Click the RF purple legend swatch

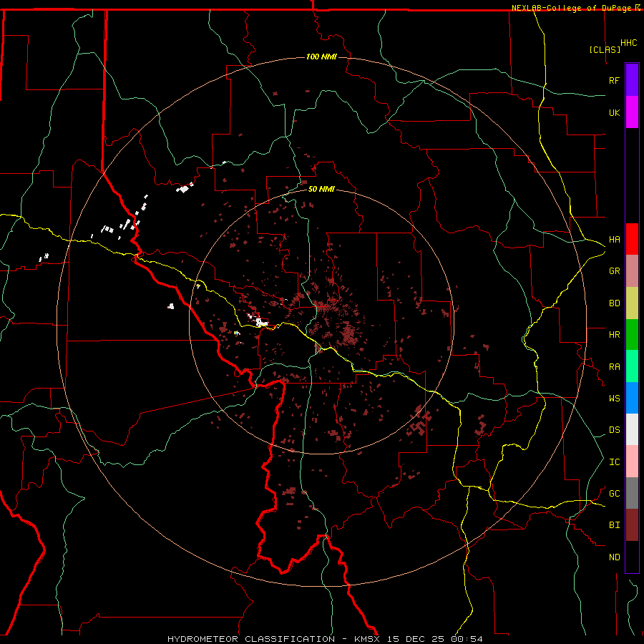tap(632, 80)
